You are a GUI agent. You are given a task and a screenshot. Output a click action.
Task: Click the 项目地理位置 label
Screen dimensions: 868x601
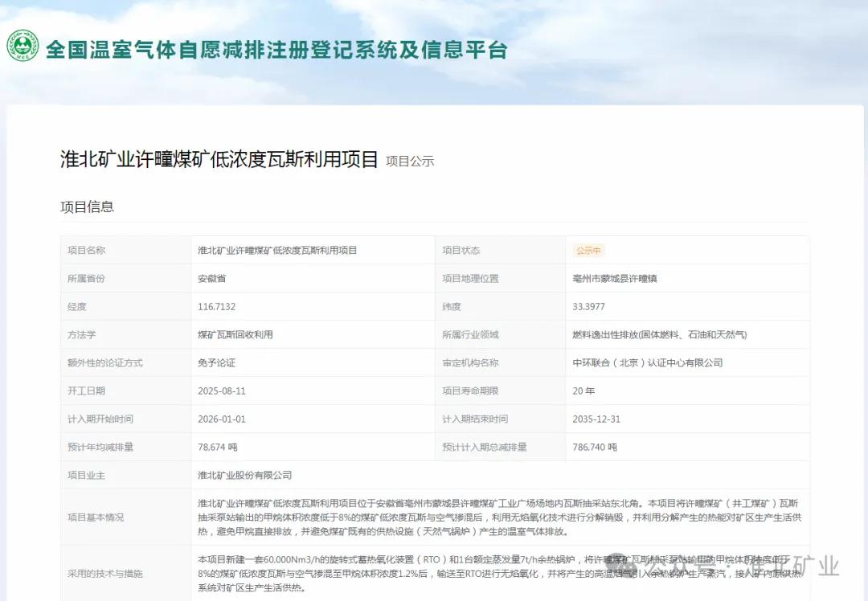[470, 279]
